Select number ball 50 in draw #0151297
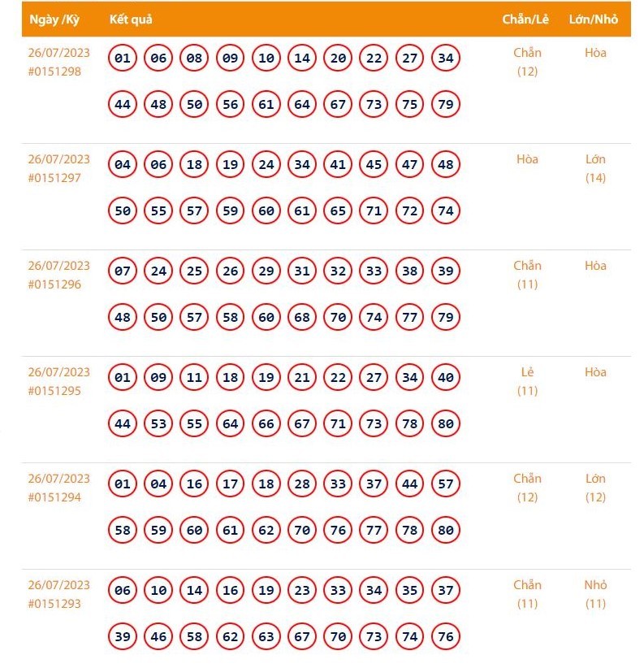 (122, 210)
